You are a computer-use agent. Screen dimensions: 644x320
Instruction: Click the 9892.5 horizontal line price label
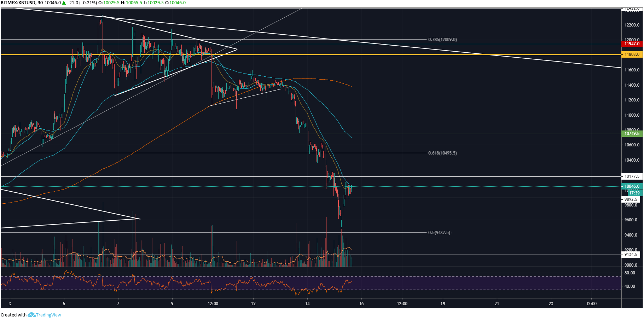click(631, 199)
